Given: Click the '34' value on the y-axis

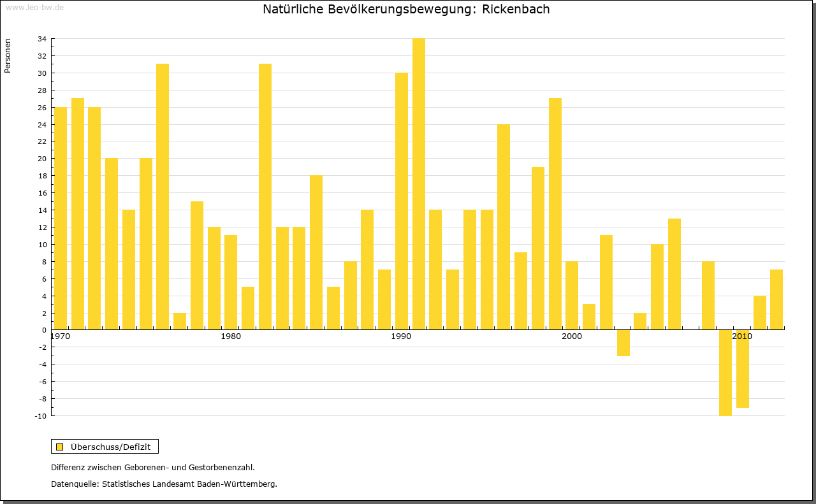Looking at the screenshot, I should coord(41,39).
